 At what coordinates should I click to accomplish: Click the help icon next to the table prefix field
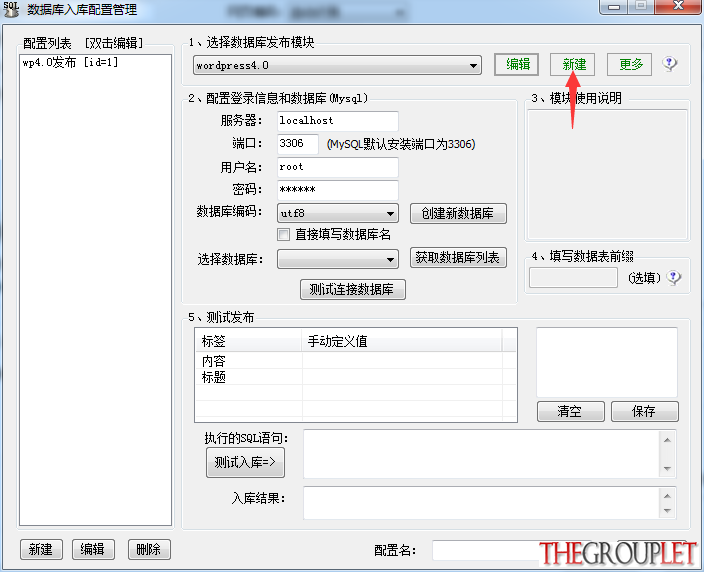[673, 278]
